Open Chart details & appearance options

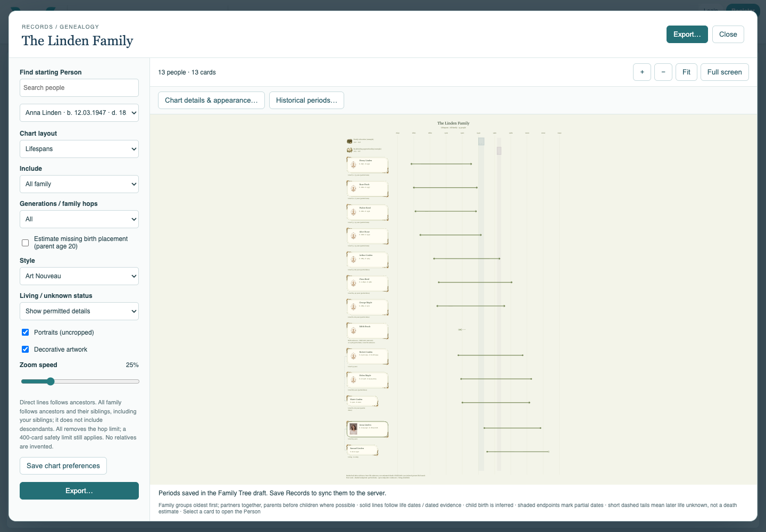tap(211, 100)
